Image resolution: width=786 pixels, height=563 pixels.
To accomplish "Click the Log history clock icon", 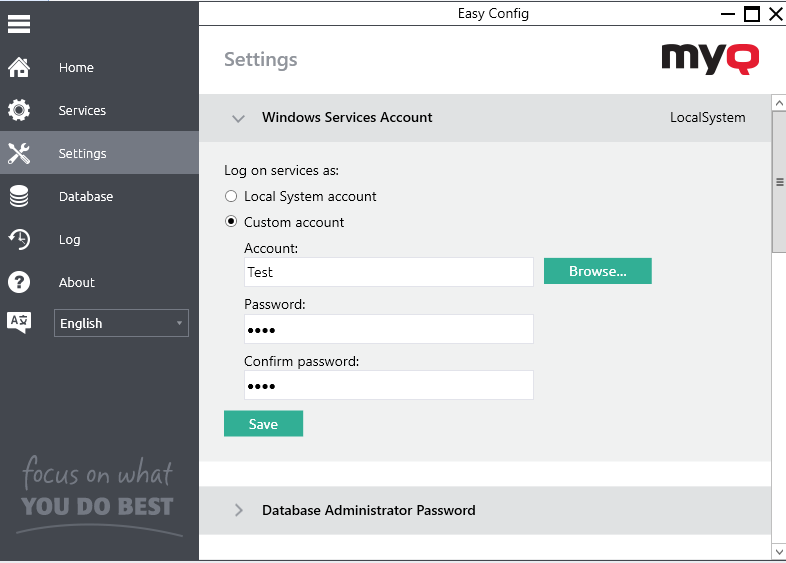I will pyautogui.click(x=19, y=240).
